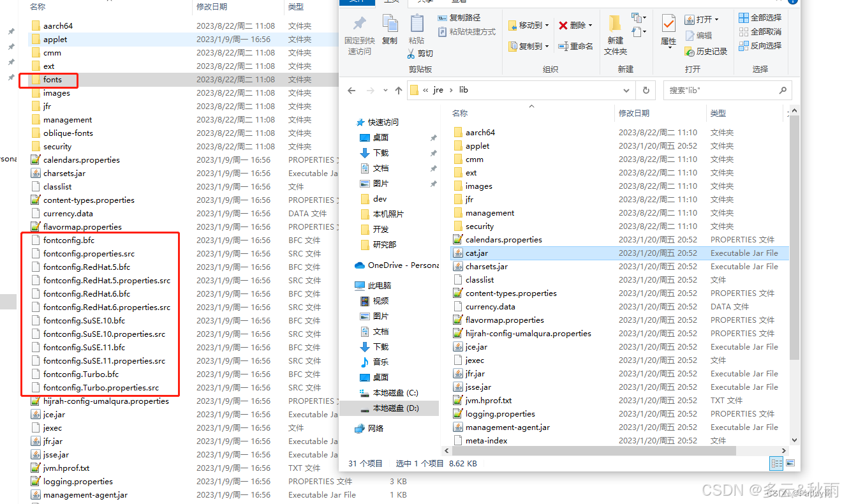Screen dimensions: 842x504
Task: Switch to details view in status bar
Action: (x=776, y=463)
